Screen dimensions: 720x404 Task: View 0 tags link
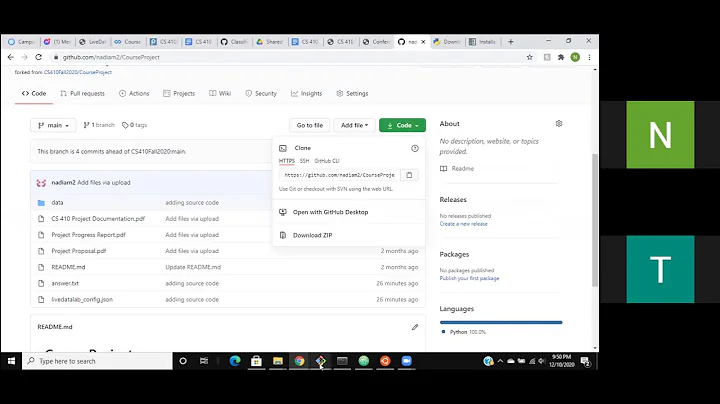pos(135,125)
